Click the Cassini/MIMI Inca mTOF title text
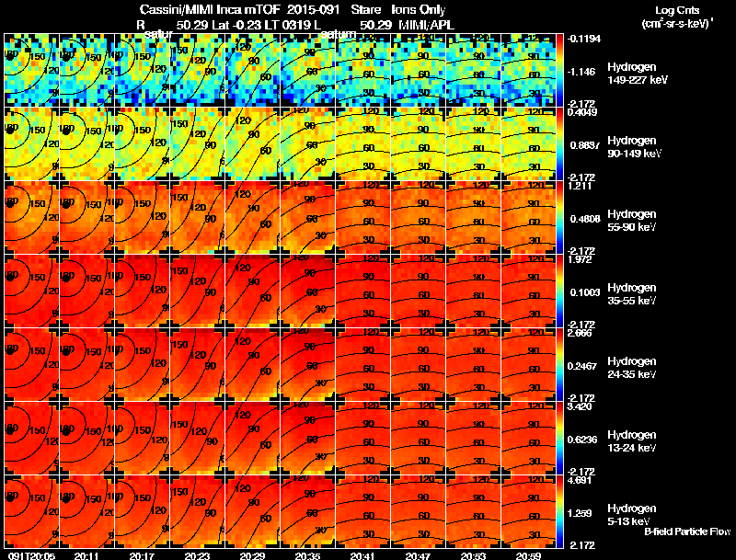 point(211,10)
